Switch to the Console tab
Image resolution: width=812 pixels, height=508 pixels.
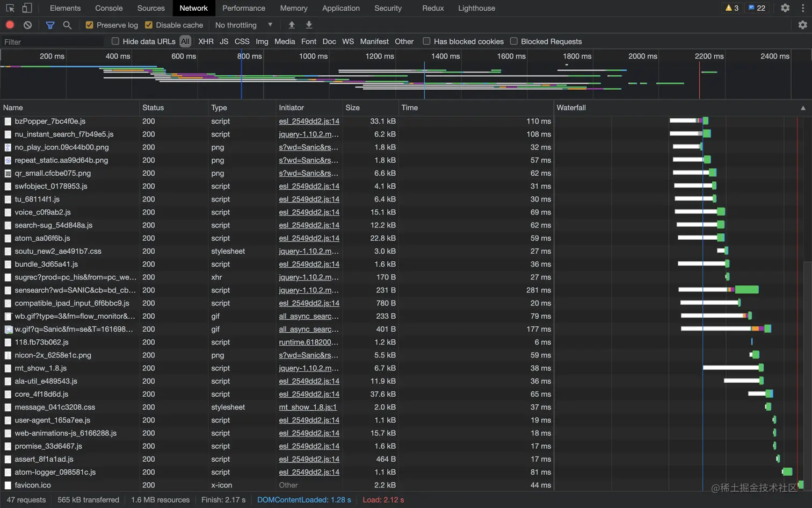click(109, 8)
